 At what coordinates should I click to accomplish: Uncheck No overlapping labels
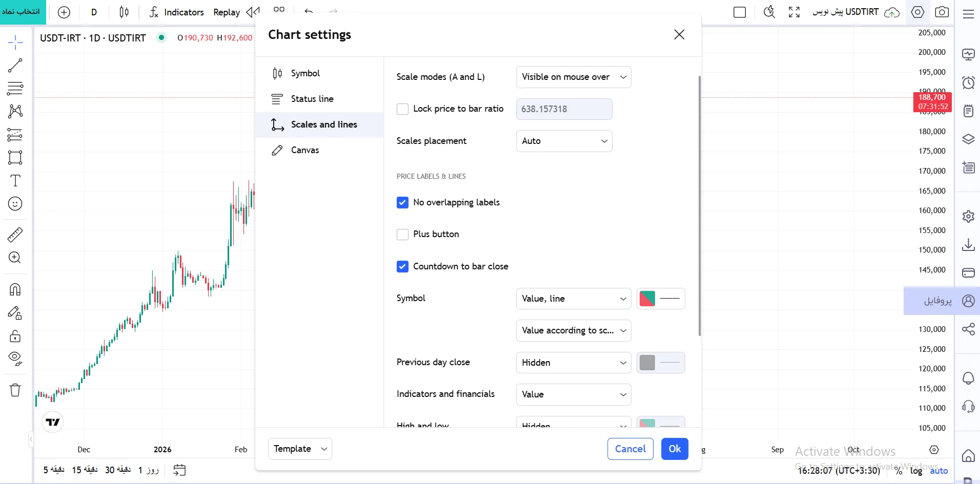coord(402,202)
